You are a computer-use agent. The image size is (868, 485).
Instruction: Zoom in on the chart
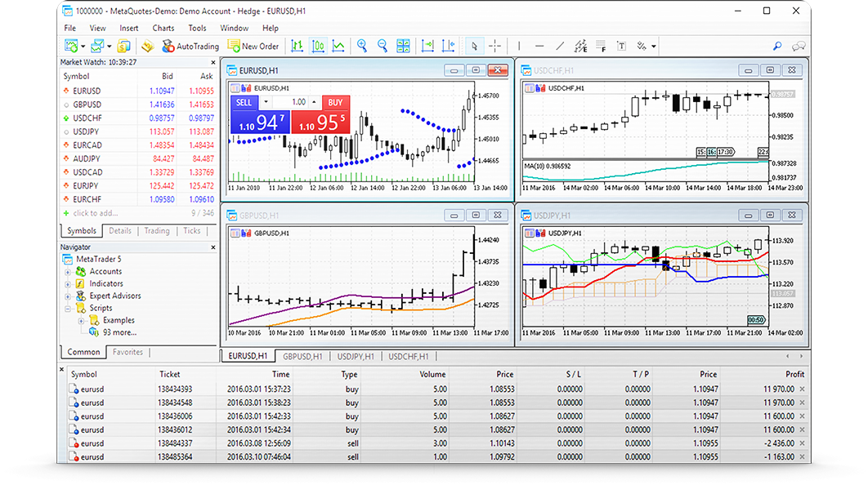[362, 46]
